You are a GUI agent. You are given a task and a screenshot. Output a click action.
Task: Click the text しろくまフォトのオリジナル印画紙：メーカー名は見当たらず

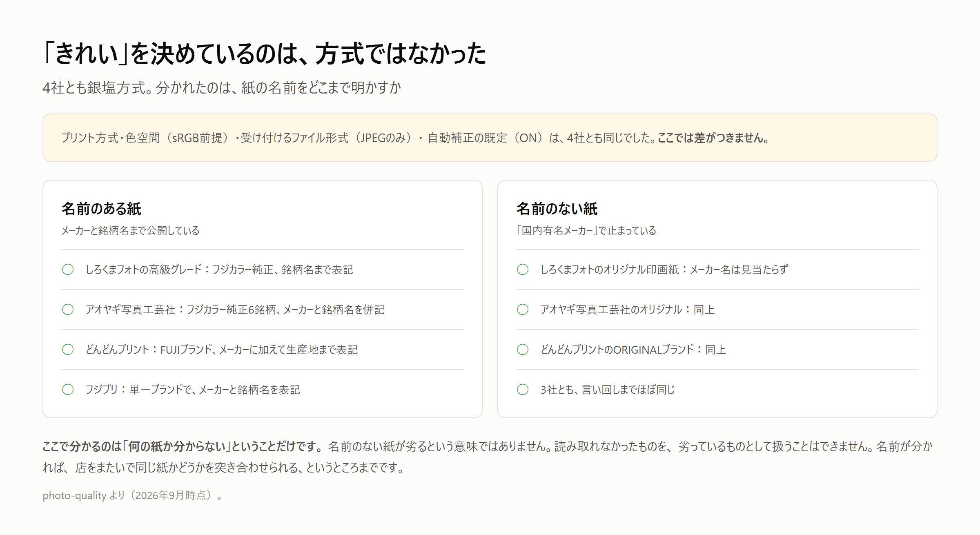click(x=664, y=270)
